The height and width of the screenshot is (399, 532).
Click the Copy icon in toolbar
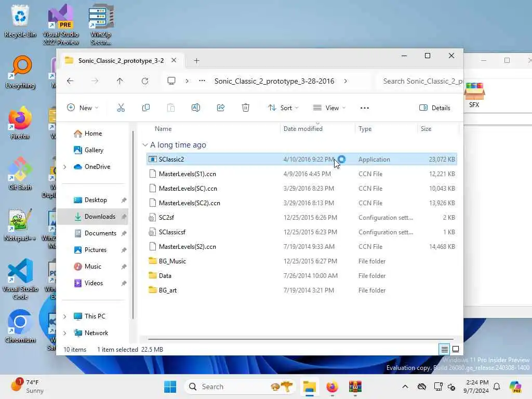tap(146, 108)
